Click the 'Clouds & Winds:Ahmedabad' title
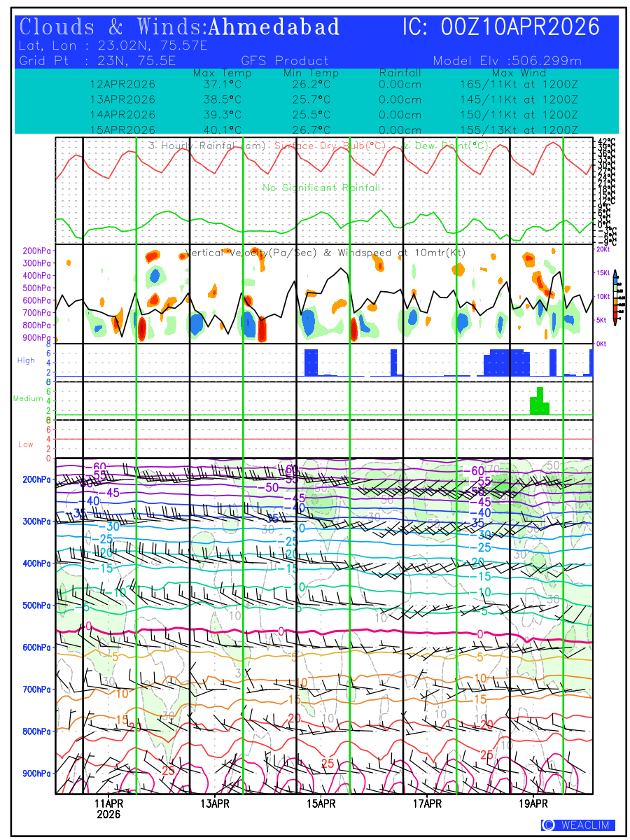This screenshot has width=630, height=840. click(x=180, y=27)
